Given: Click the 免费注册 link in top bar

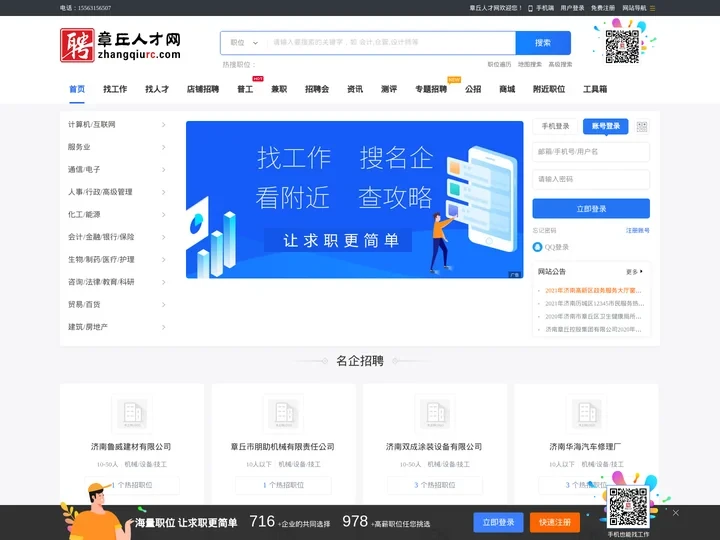Looking at the screenshot, I should point(603,8).
